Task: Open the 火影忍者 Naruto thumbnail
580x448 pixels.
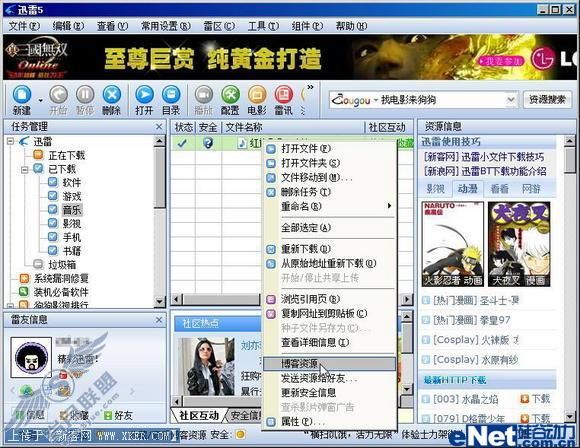Action: (452, 244)
